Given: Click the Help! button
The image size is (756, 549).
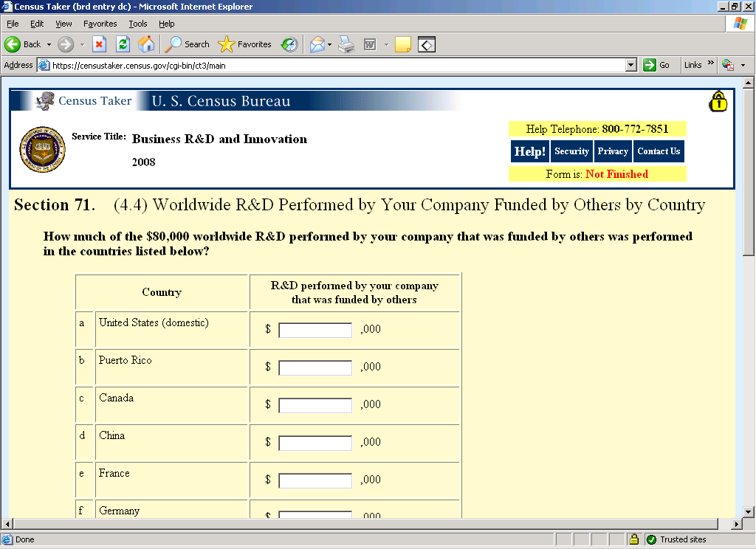Looking at the screenshot, I should pyautogui.click(x=529, y=151).
